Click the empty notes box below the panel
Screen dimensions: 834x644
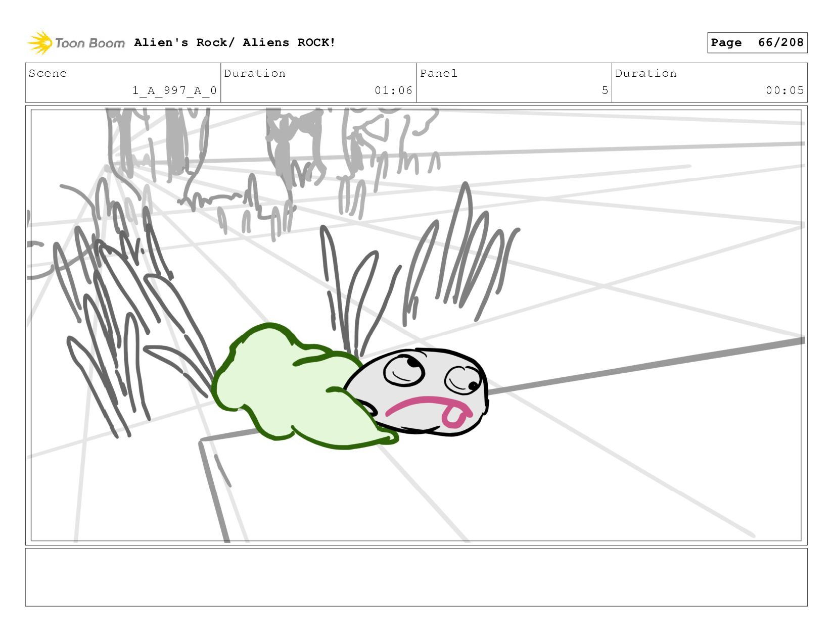[x=416, y=577]
